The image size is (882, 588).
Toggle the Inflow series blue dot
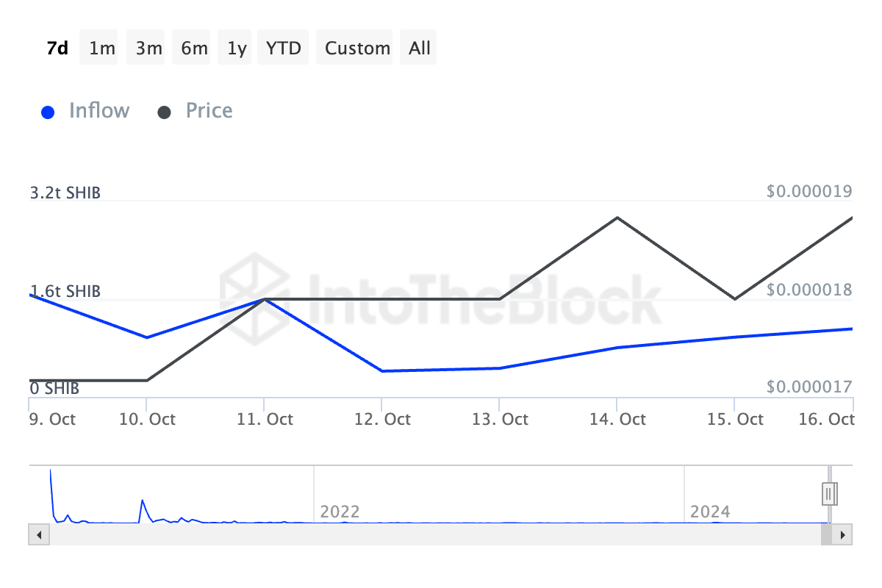[x=48, y=112]
